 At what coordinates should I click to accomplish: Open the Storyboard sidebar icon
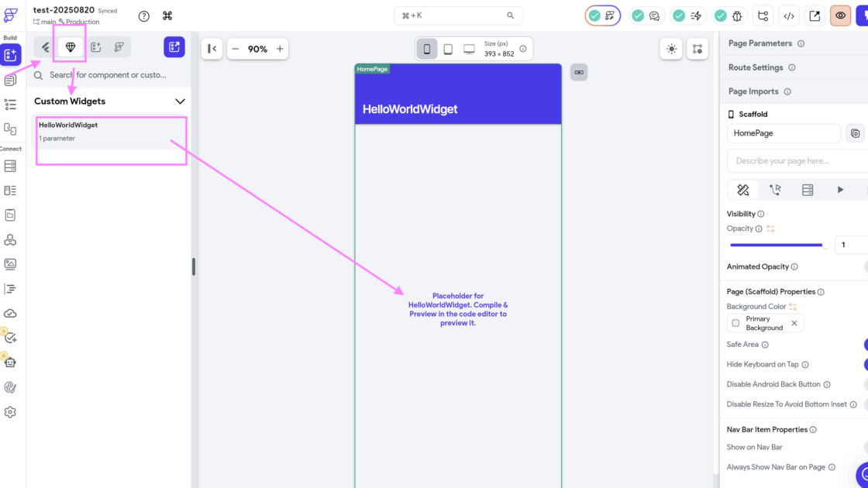[x=10, y=129]
